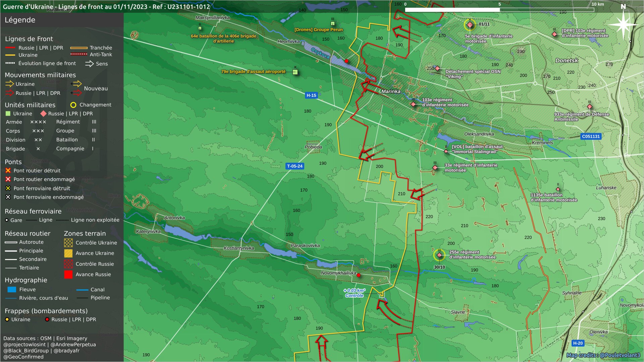Click the Osykova reservoir label
This screenshot has width=644, height=362.
coord(320,53)
